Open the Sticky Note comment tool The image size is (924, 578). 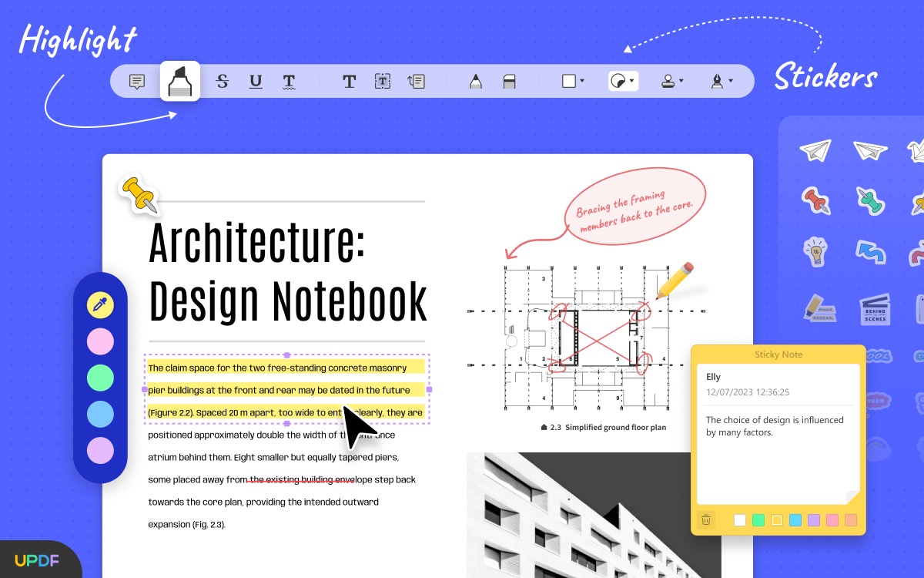136,80
